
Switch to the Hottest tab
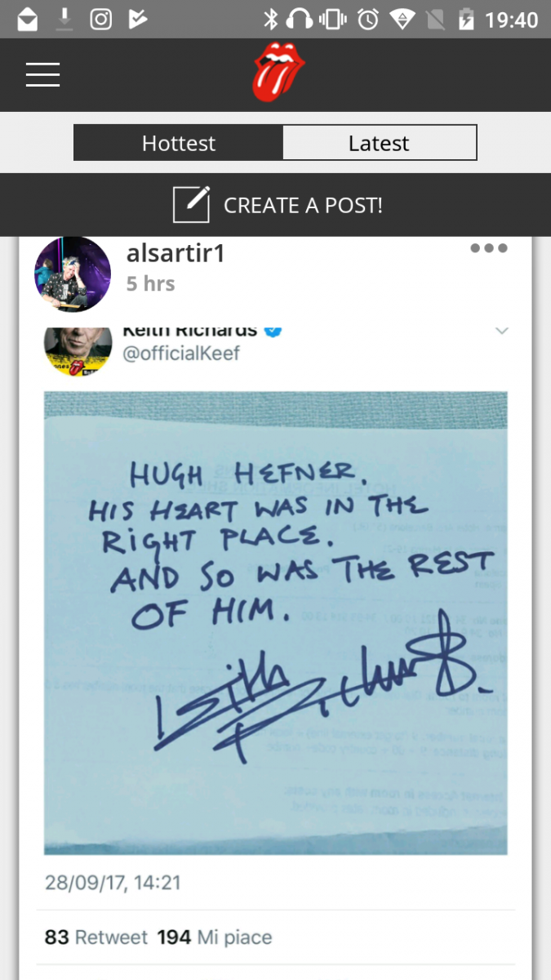point(179,143)
